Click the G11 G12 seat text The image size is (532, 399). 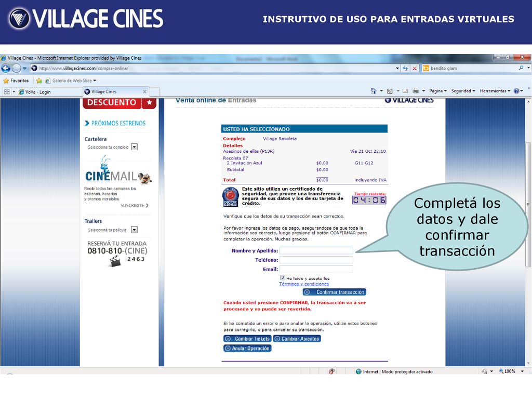[x=364, y=163]
